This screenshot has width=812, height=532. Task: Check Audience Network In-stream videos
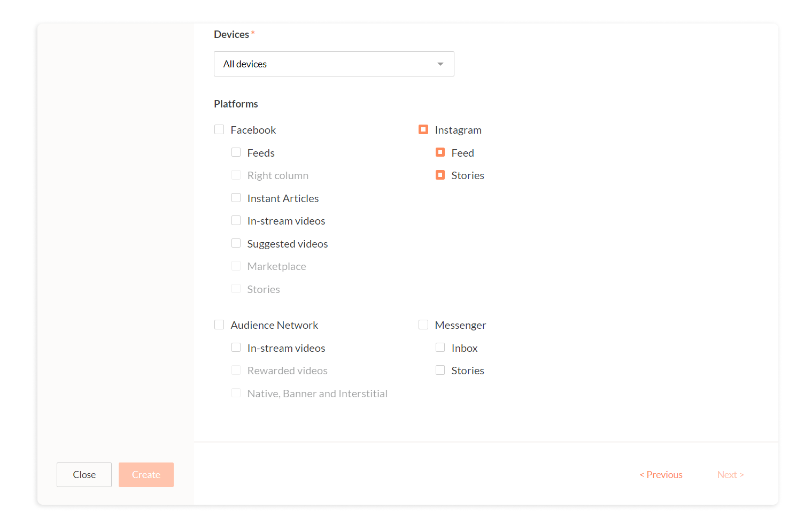(236, 348)
